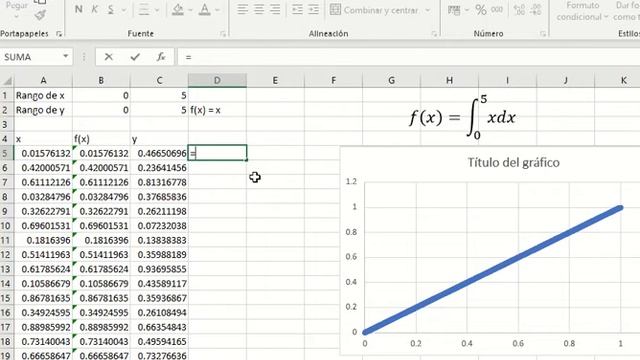Viewport: 640px width, 360px height.
Task: Confirm formula entry with checkmark
Action: 135,57
